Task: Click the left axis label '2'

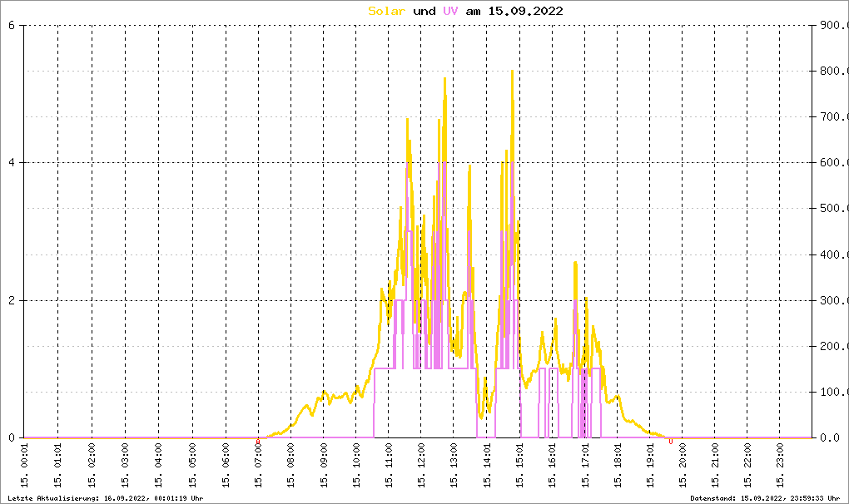Action: (x=12, y=300)
